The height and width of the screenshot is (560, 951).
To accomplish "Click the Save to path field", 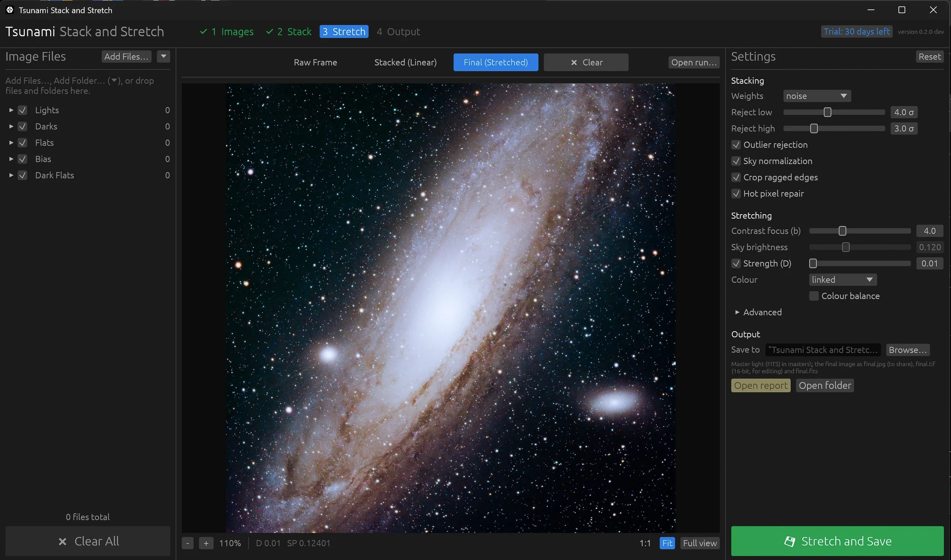I will (x=823, y=350).
